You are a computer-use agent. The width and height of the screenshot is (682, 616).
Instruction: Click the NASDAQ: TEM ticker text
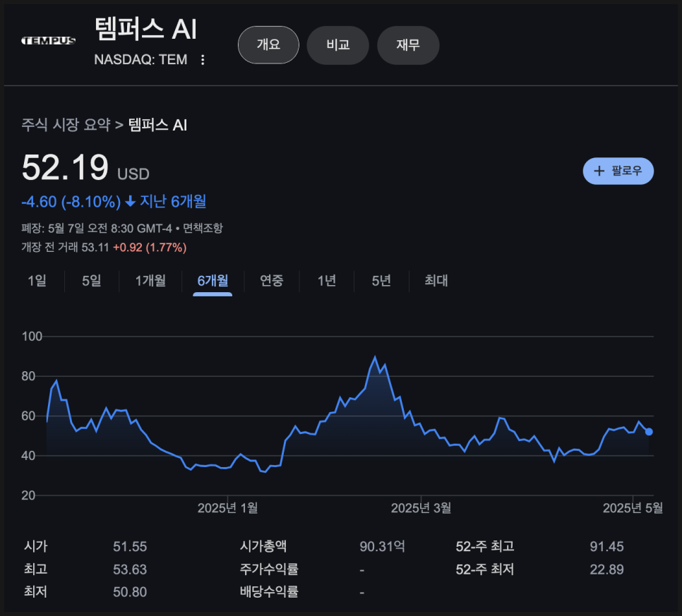click(x=140, y=59)
